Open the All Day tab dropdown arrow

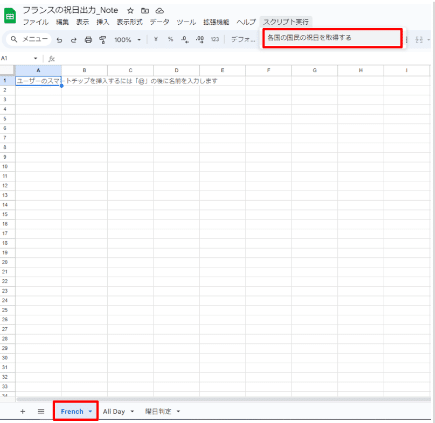click(132, 411)
